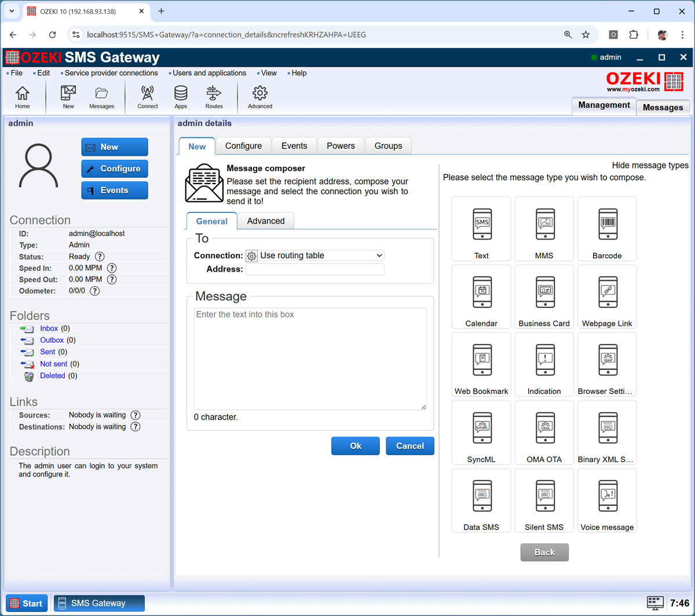Click Hide message types link

(650, 165)
